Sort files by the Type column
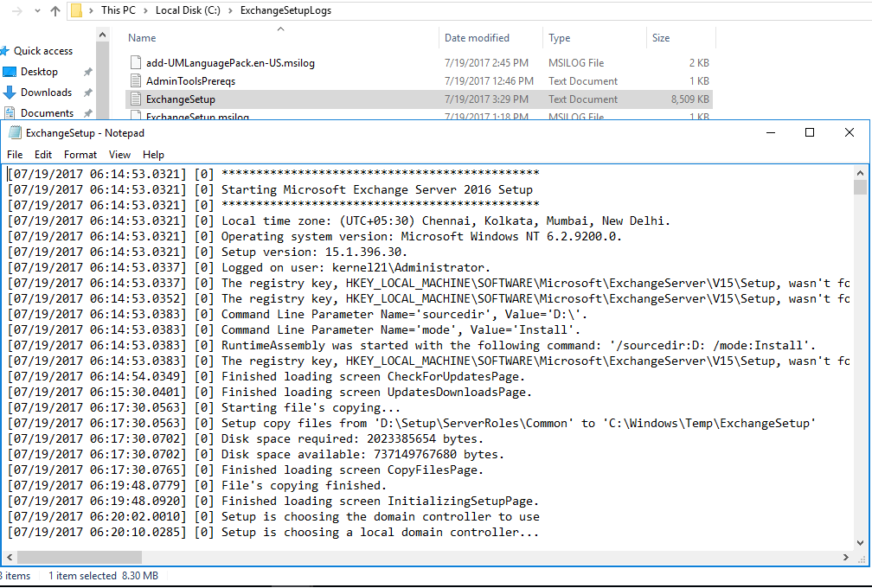Screen dimensions: 872x588 pos(559,38)
